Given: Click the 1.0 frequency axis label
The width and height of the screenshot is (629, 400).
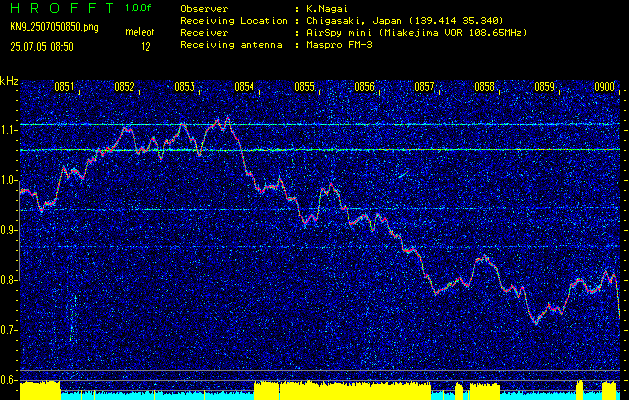Looking at the screenshot, I should click(9, 181).
